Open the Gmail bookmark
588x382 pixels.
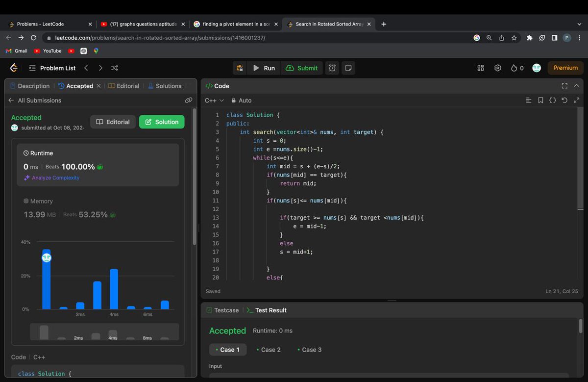point(16,51)
